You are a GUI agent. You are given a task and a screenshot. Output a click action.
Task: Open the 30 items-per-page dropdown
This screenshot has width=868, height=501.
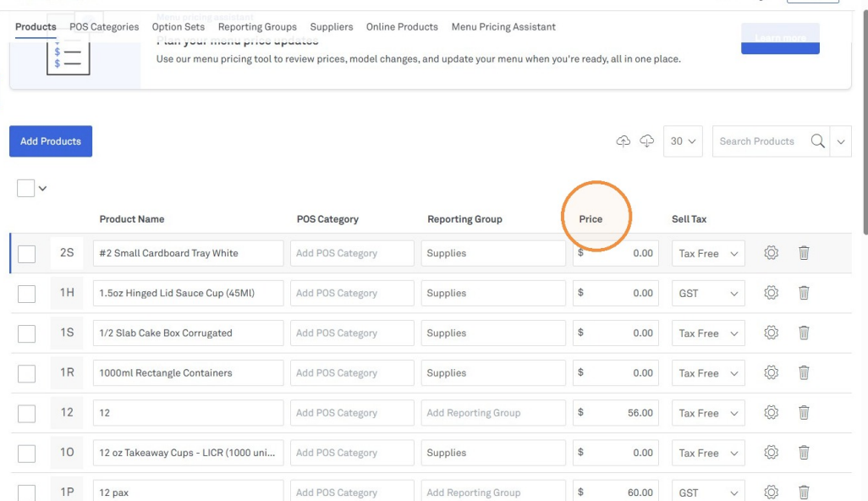coord(683,141)
